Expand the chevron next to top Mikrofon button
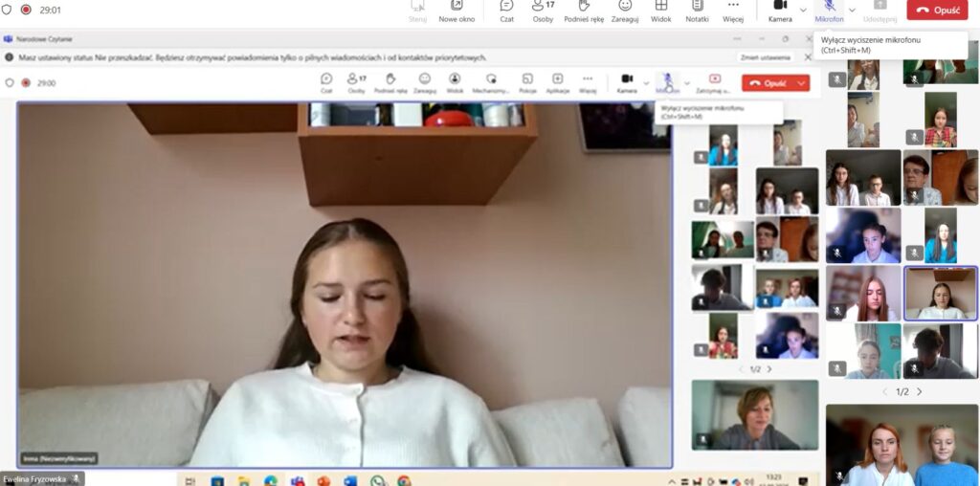The width and height of the screenshot is (980, 486). pos(852,10)
